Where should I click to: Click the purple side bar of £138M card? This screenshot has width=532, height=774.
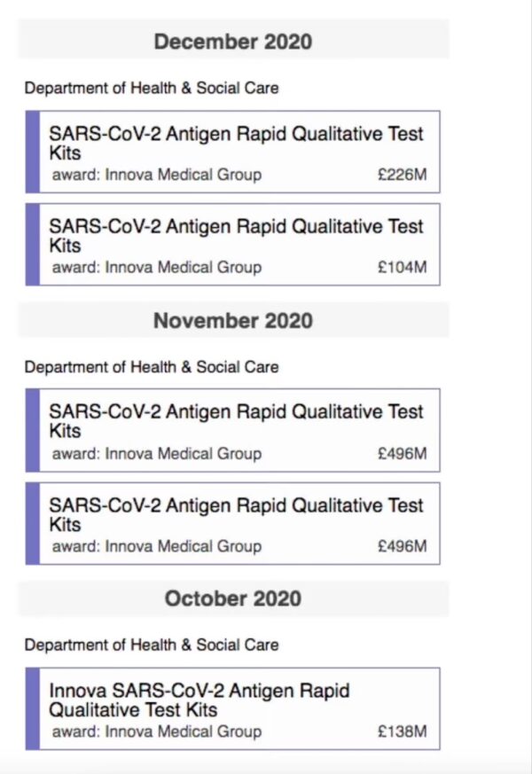(x=33, y=708)
